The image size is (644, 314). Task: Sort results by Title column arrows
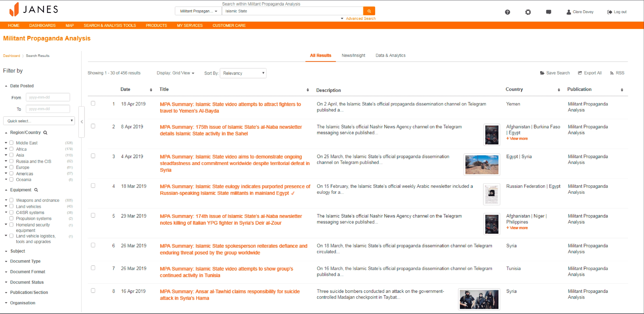coord(307,90)
